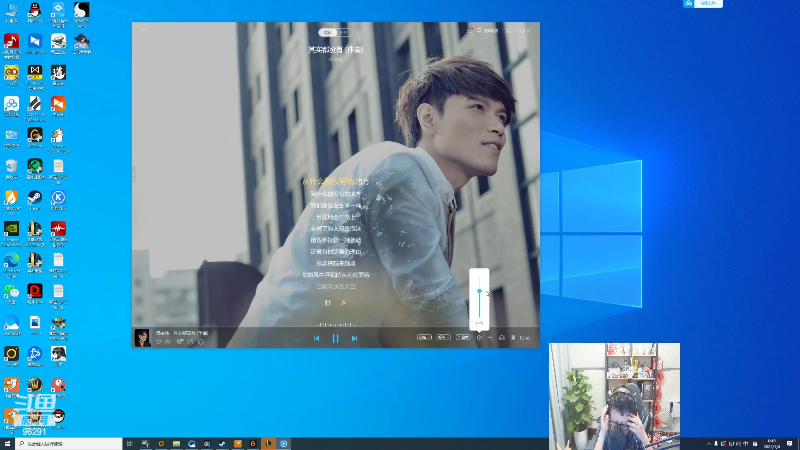Click the taskbar clock
The width and height of the screenshot is (800, 450).
click(x=771, y=444)
